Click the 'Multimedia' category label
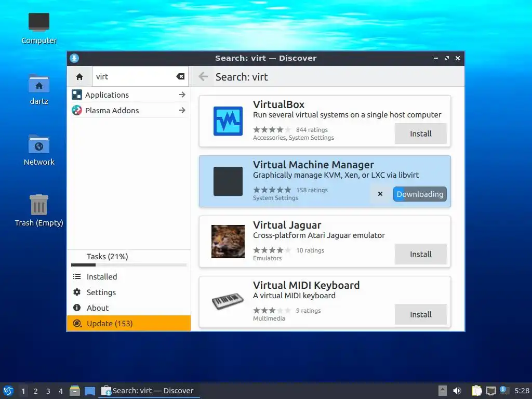The image size is (532, 399). [269, 318]
